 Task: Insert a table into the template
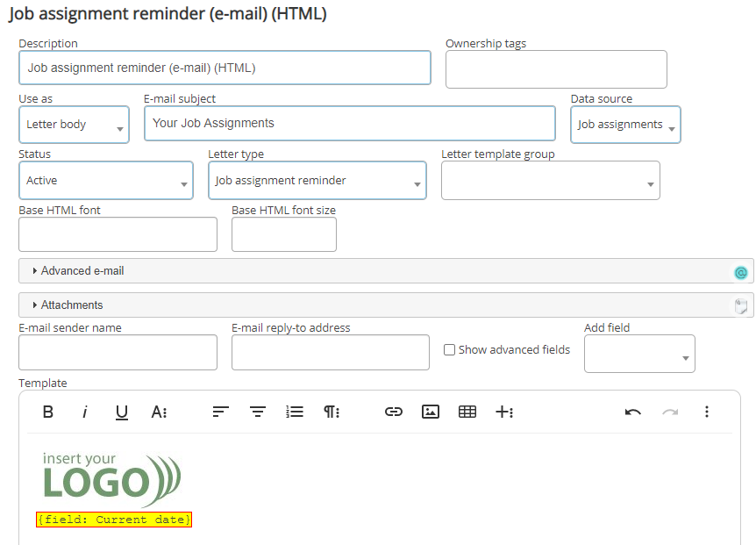467,412
